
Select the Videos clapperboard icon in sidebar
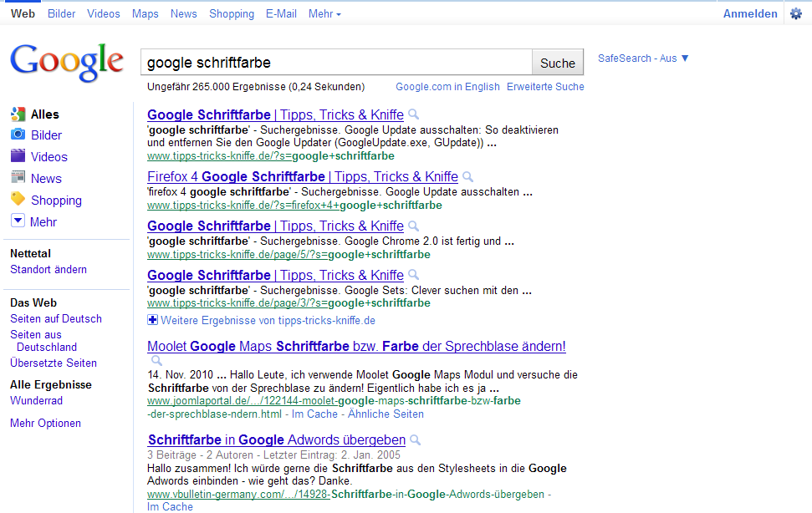click(18, 155)
